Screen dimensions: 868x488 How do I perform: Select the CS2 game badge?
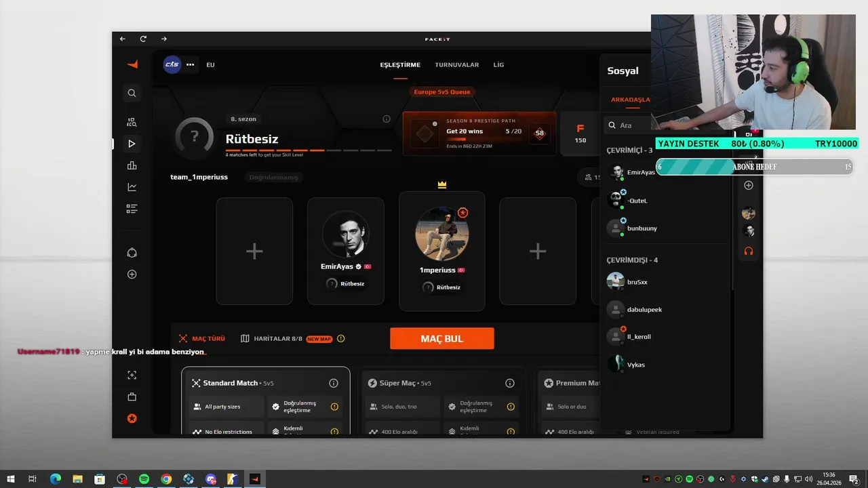[x=172, y=64]
